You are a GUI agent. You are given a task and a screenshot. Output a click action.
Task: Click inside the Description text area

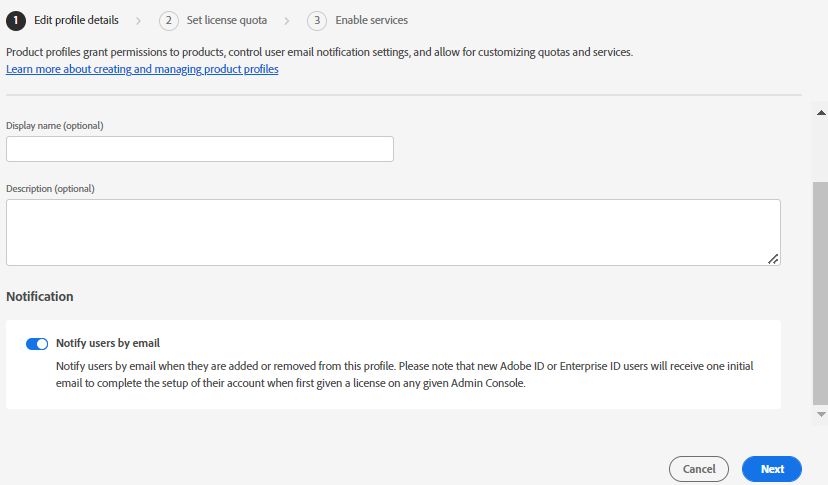pos(393,232)
